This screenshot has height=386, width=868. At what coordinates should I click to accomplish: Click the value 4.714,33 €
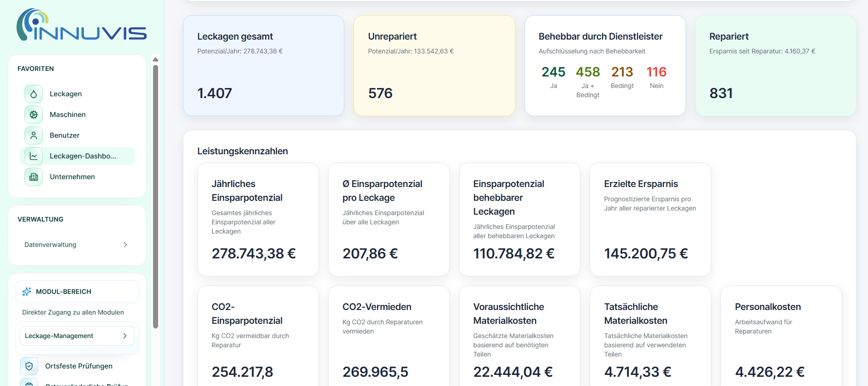[638, 372]
